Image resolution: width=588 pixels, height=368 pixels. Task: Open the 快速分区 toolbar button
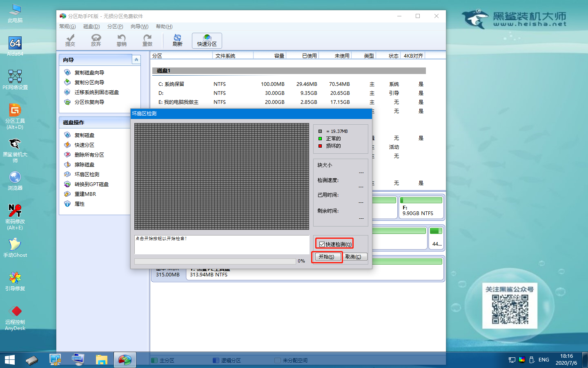pyautogui.click(x=207, y=40)
